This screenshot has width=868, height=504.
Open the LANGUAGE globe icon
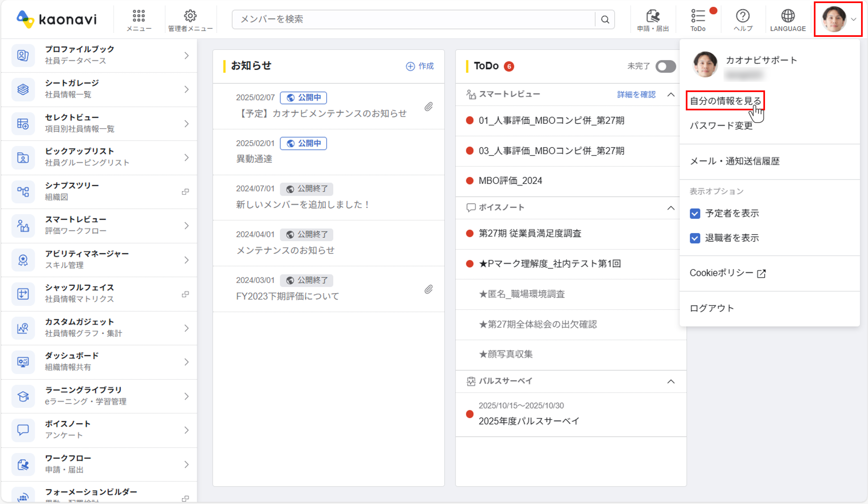[x=788, y=16]
